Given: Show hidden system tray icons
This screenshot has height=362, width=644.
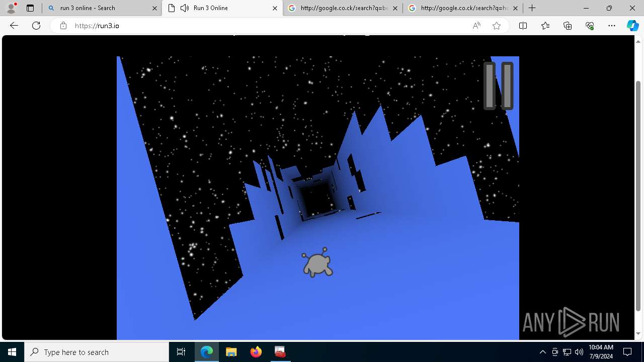Looking at the screenshot, I should (x=542, y=352).
